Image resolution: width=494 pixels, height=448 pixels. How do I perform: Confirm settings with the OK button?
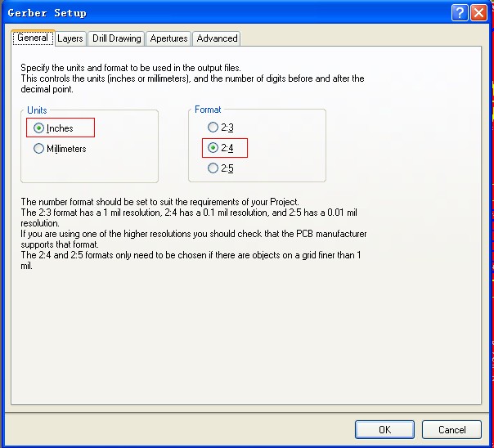click(384, 429)
